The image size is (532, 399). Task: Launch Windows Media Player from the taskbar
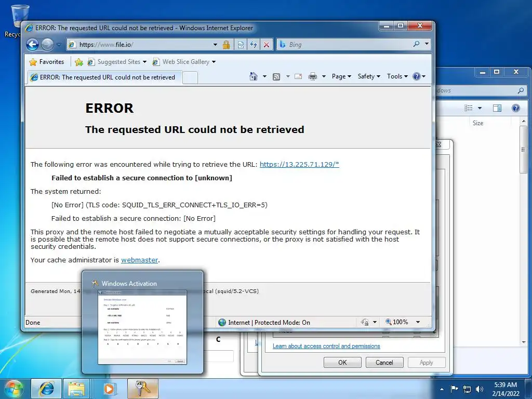tap(109, 389)
